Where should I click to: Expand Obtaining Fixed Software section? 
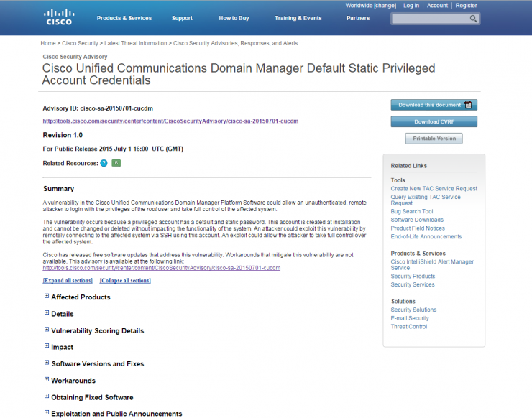tap(47, 396)
